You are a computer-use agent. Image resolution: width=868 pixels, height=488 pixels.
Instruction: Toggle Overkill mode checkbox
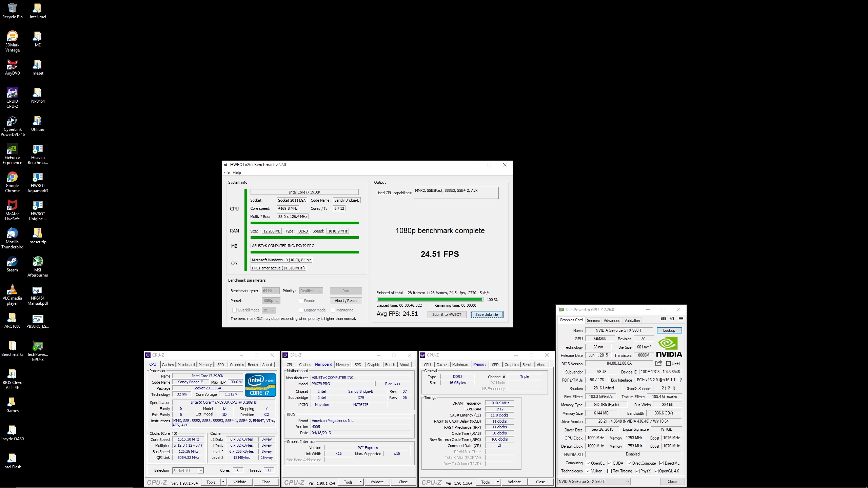click(x=234, y=310)
